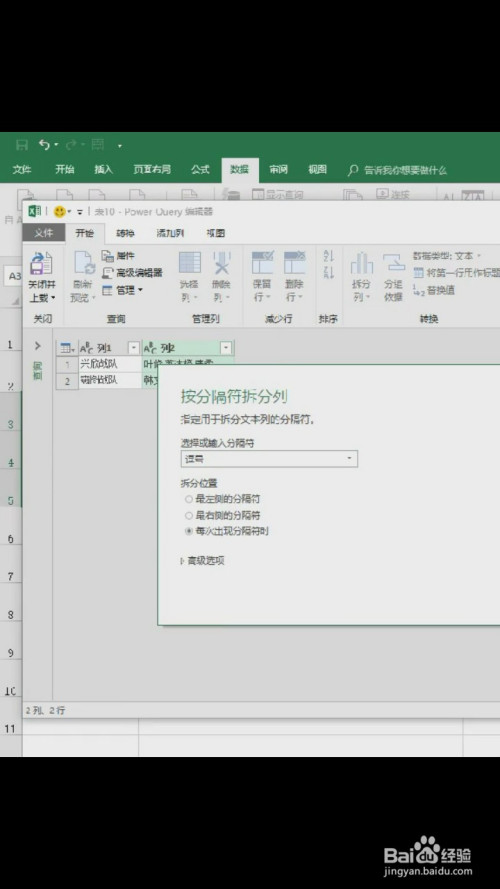Viewport: 500px width, 889px height.
Task: Switch to Power Query Home tab (开始)
Action: 84,233
